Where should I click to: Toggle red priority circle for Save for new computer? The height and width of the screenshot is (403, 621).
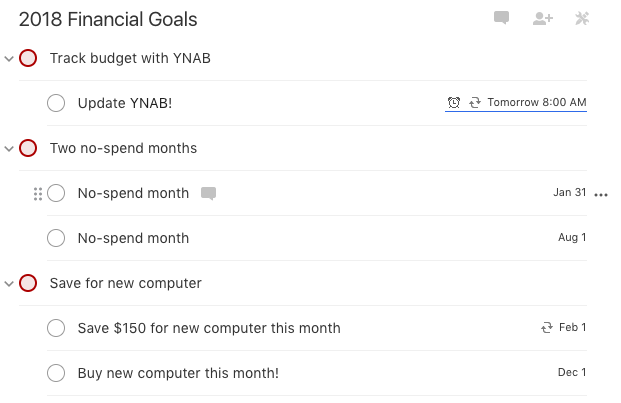(x=28, y=283)
